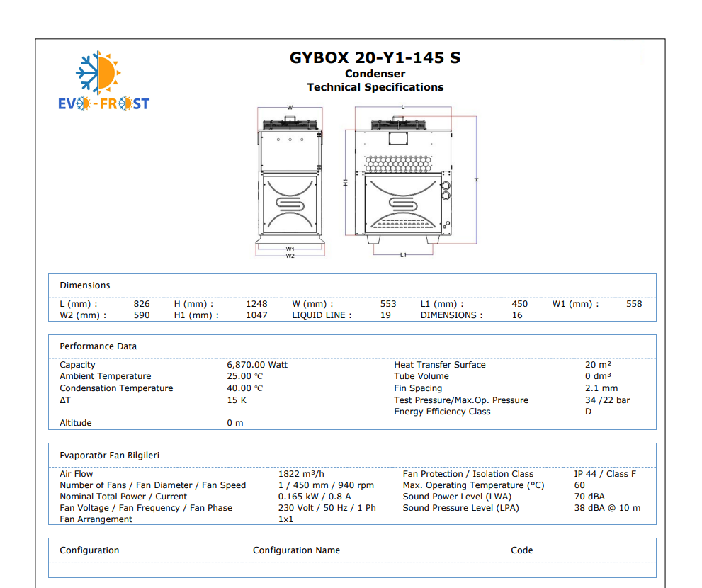Click the 1 / 450 mm / 940 rpm value
702x588 pixels.
click(x=326, y=485)
